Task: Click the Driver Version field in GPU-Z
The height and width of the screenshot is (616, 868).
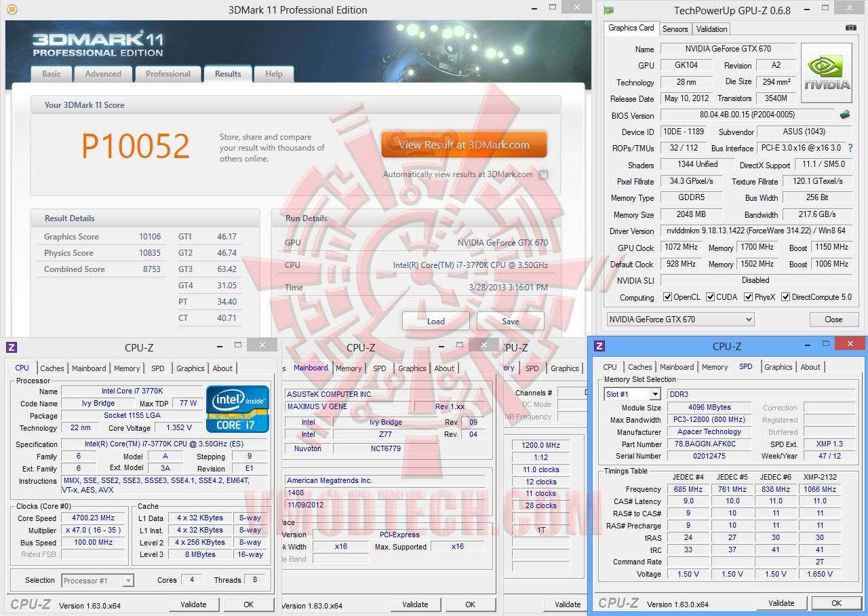Action: (x=756, y=231)
